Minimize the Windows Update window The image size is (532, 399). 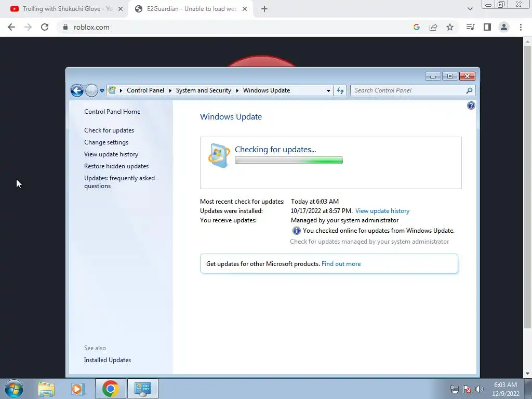pyautogui.click(x=433, y=76)
